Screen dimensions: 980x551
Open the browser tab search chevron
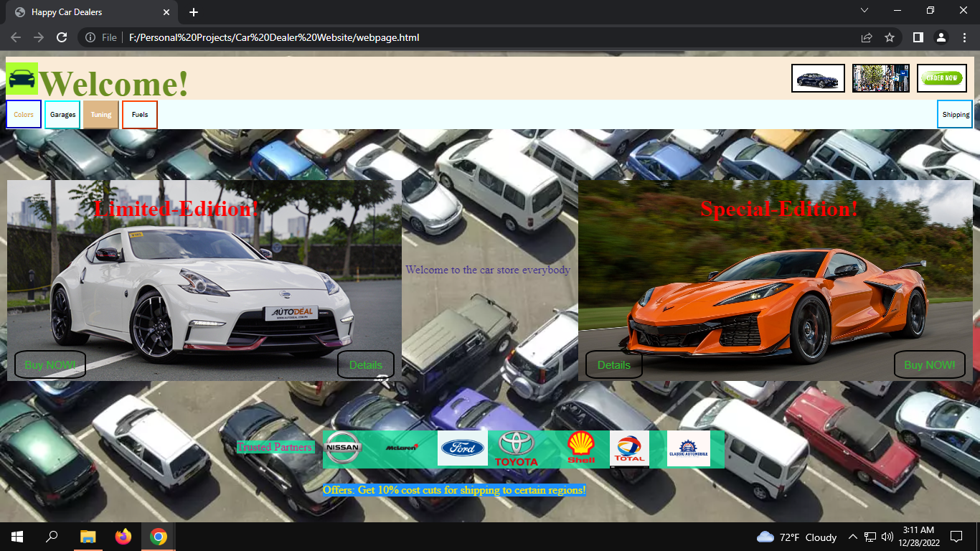coord(864,11)
